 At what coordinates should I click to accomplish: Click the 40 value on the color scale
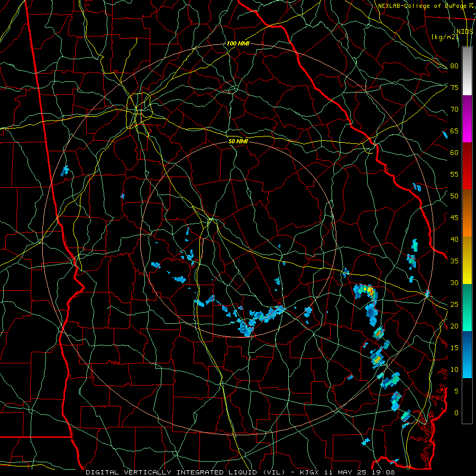click(454, 239)
